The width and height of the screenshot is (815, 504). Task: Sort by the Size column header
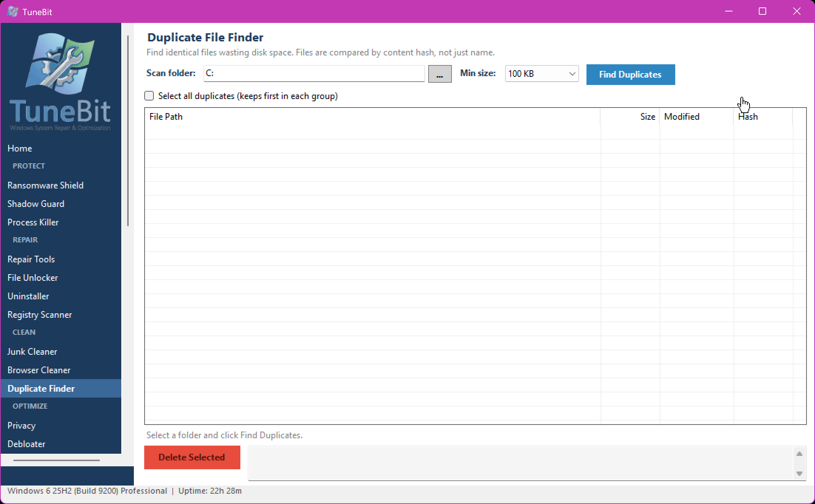630,117
